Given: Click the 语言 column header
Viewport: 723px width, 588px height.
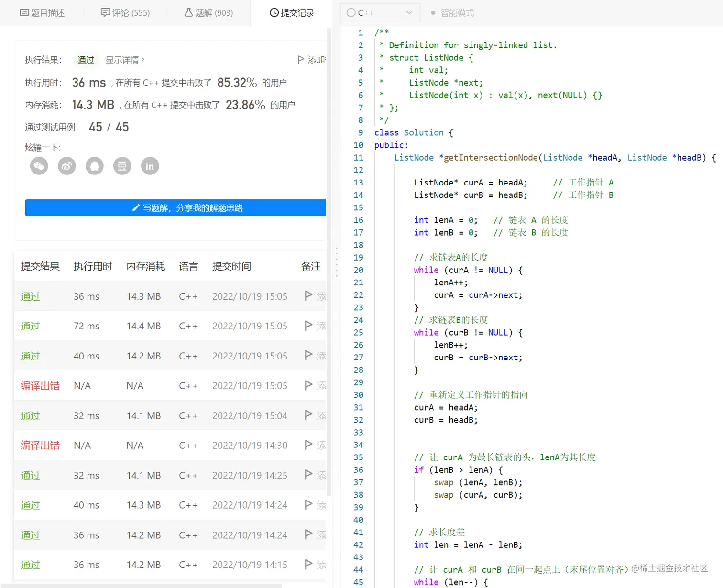Looking at the screenshot, I should click(188, 266).
